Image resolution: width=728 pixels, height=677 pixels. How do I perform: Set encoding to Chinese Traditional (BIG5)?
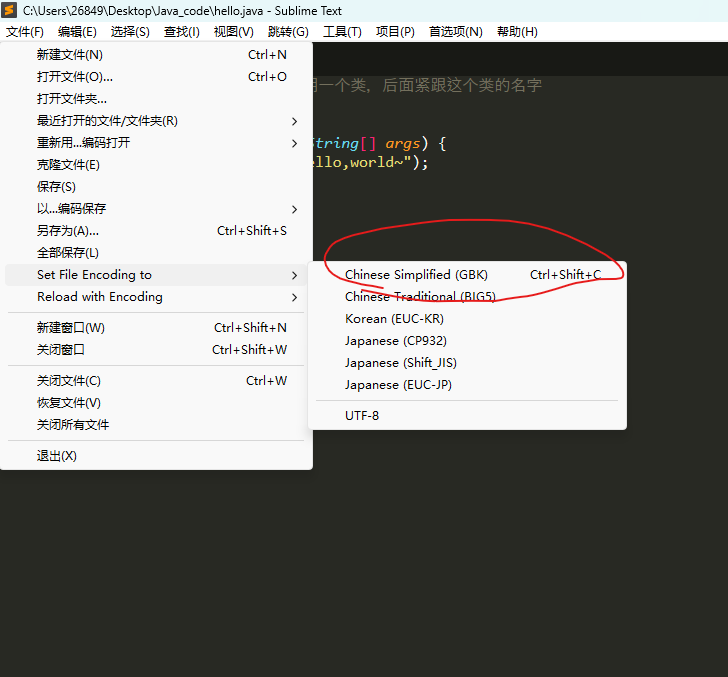[467, 297]
